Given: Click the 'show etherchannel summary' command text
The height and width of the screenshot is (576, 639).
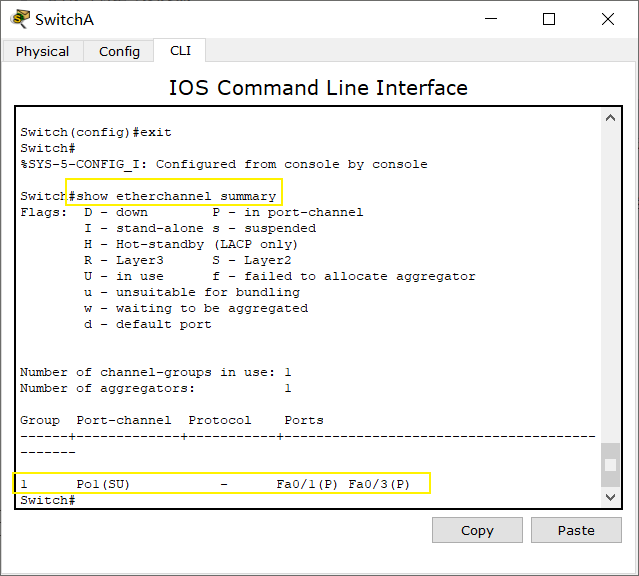Looking at the screenshot, I should tap(176, 196).
